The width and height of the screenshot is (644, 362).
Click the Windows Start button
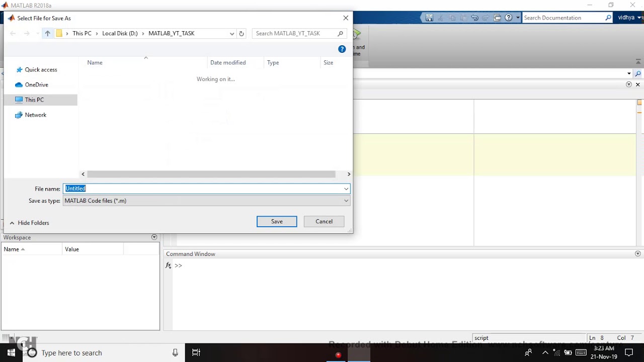point(11,353)
